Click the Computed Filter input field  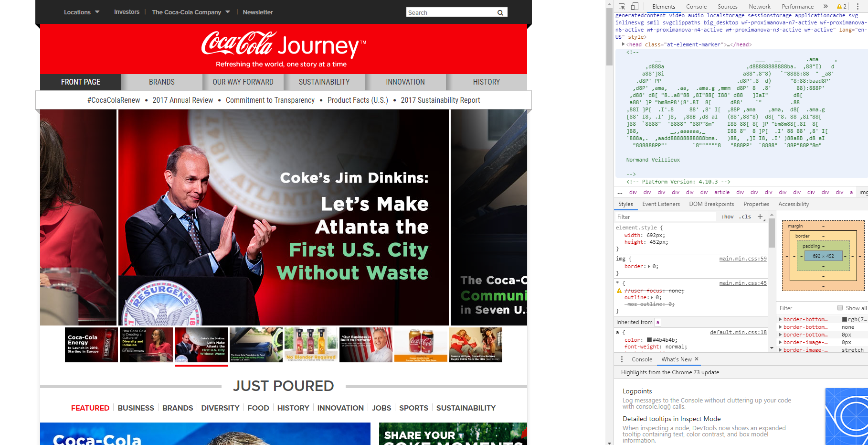click(x=806, y=308)
